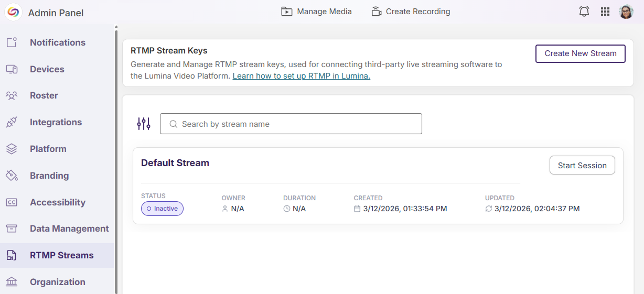
Task: Open the stream filter sliders icon
Action: click(x=144, y=124)
